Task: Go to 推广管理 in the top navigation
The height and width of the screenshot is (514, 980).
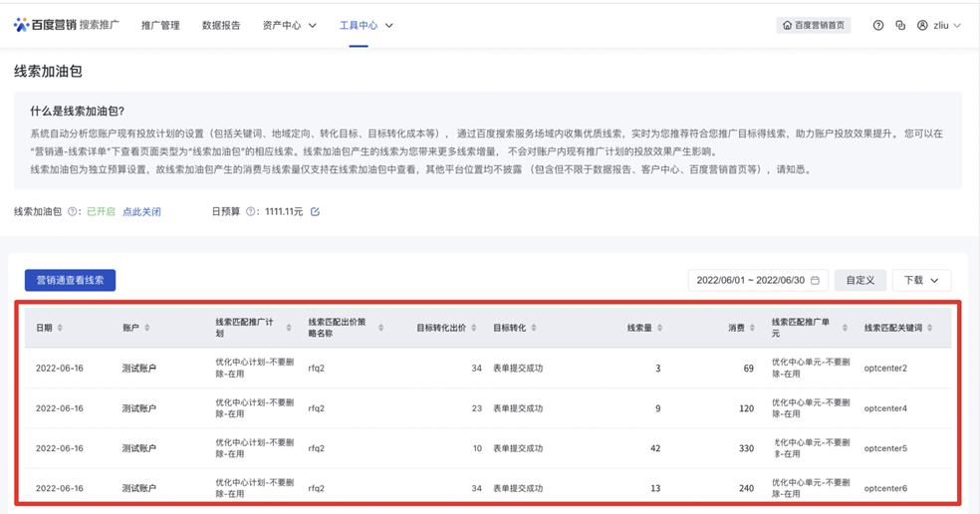Action: point(160,25)
